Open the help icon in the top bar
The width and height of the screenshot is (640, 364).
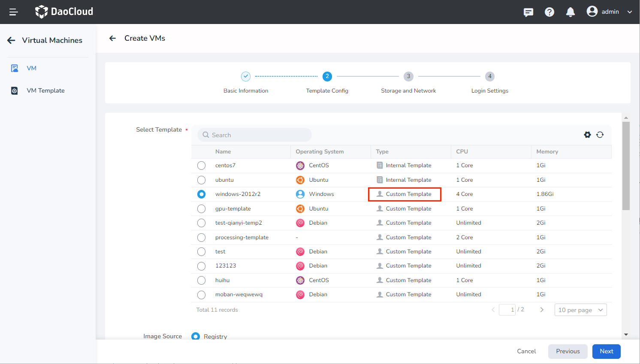549,12
